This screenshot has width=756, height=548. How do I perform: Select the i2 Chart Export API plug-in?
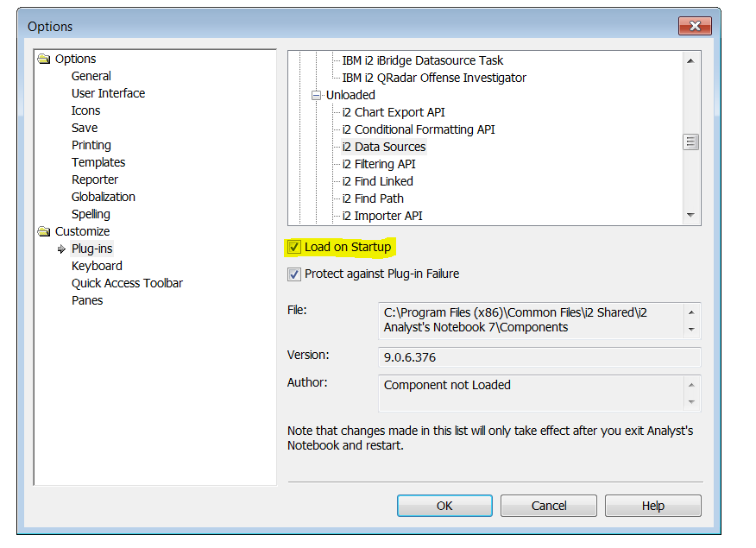click(x=396, y=112)
